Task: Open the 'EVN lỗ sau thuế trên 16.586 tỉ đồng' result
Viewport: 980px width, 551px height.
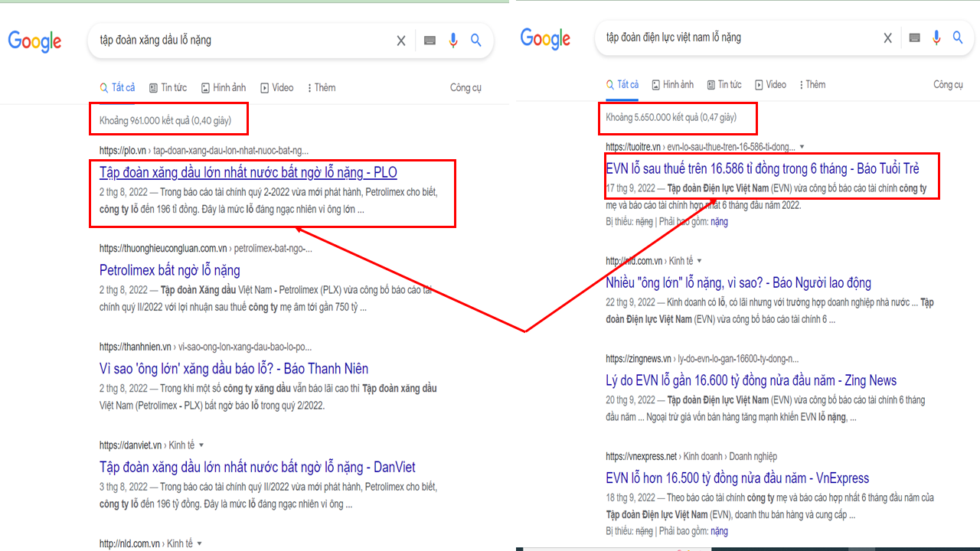Action: tap(762, 168)
